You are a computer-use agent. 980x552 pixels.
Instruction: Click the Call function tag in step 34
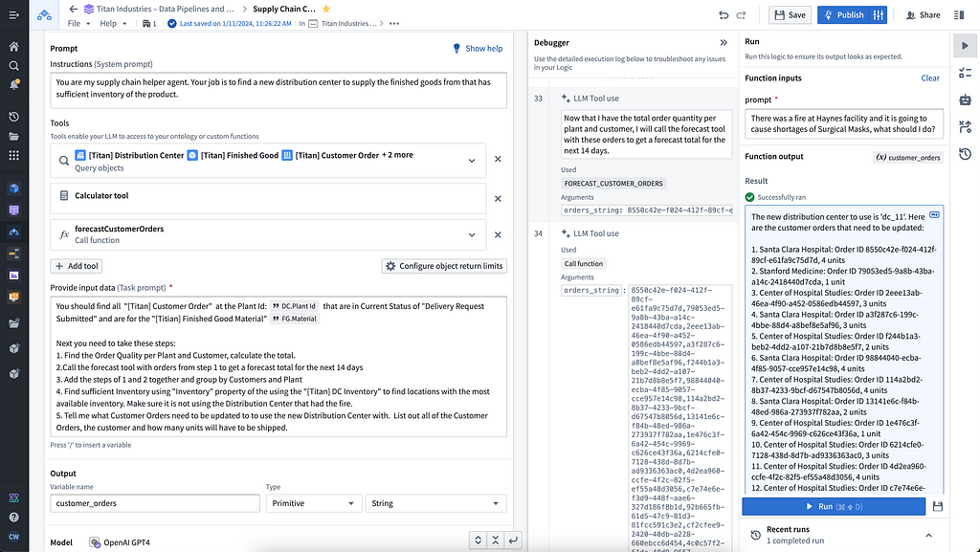pyautogui.click(x=583, y=263)
